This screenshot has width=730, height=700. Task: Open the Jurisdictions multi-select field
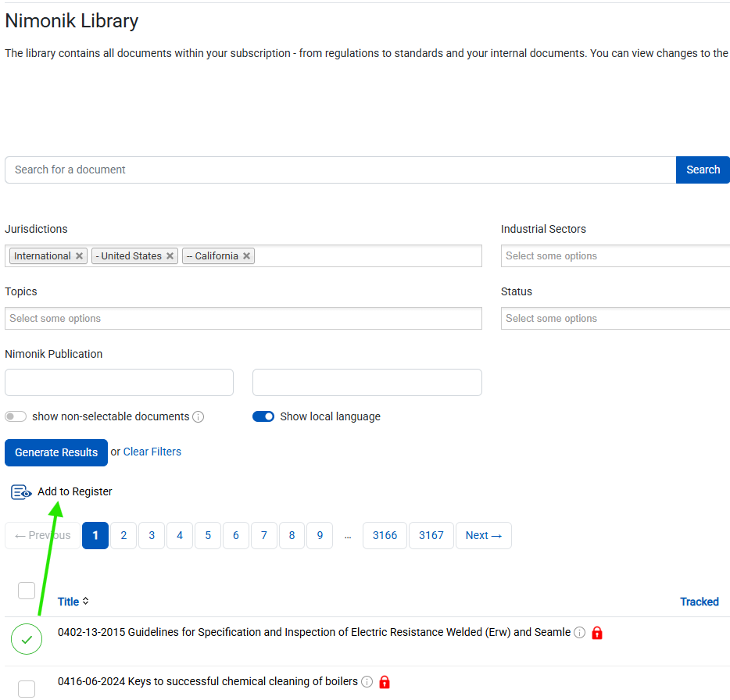pos(243,256)
